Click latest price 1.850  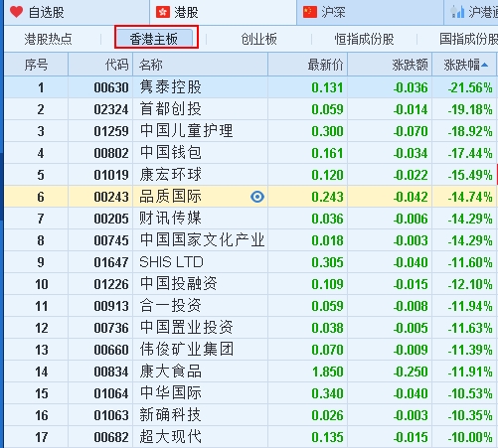tap(328, 372)
